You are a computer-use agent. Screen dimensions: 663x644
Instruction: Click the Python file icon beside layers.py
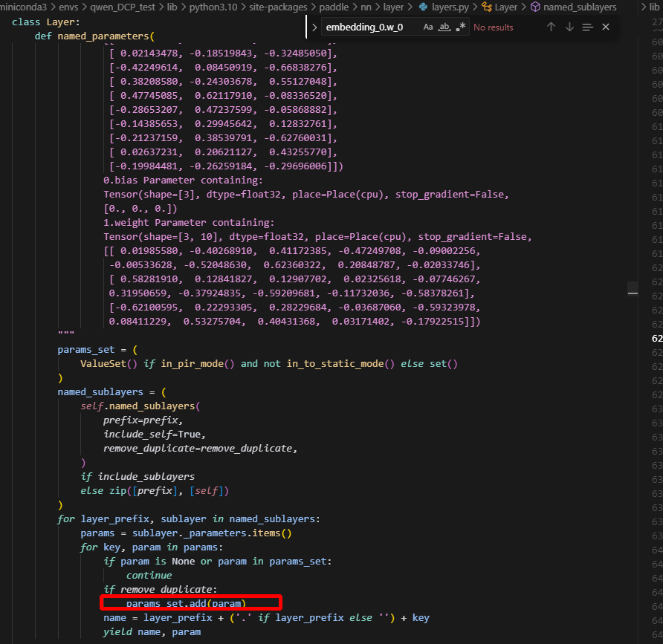click(x=424, y=7)
